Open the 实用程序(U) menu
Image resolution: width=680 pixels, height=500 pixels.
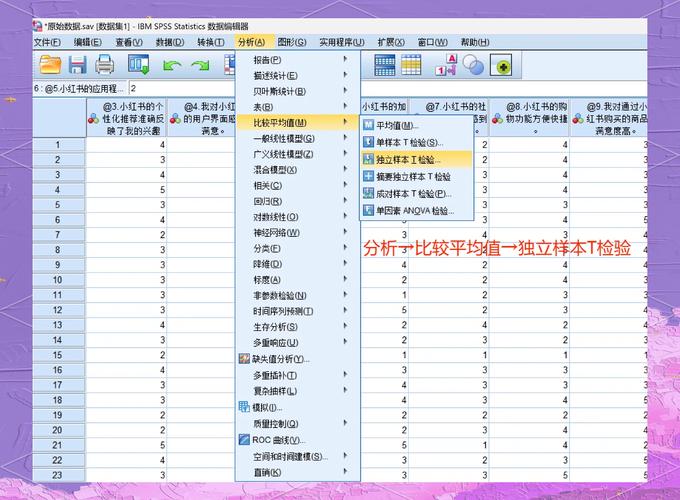[x=342, y=42]
